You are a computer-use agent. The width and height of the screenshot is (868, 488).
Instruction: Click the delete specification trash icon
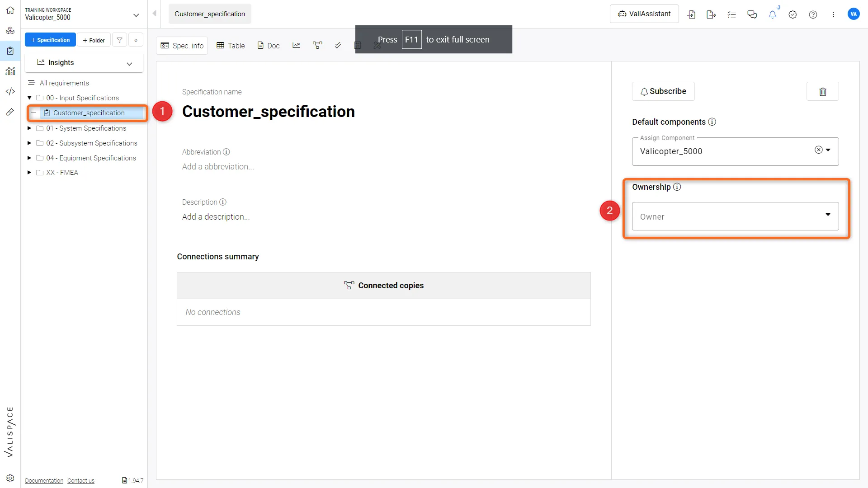coord(822,92)
